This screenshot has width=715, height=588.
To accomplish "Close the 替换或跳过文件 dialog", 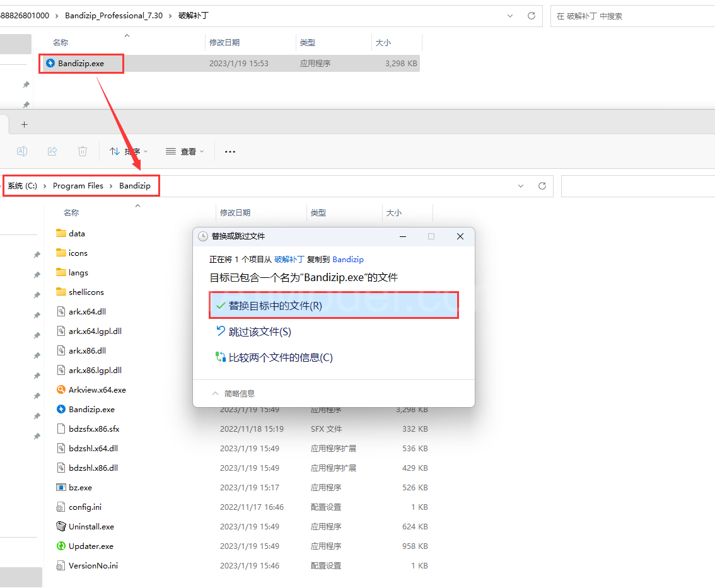I will pos(460,236).
